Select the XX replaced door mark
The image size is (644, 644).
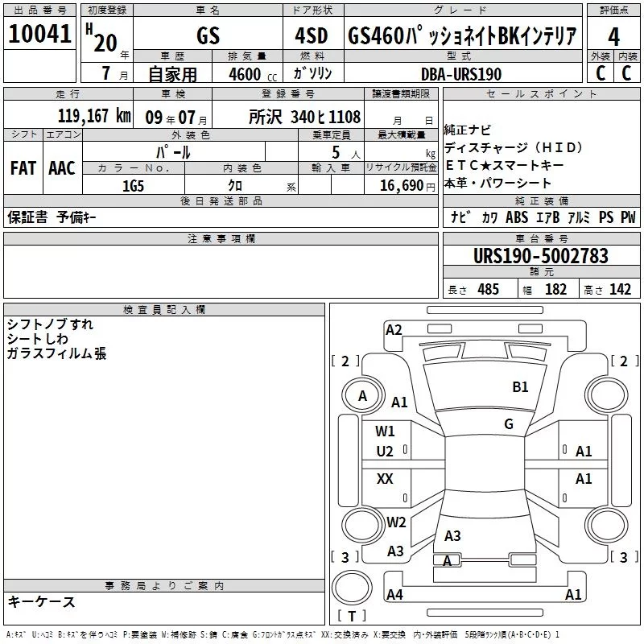pos(385,478)
